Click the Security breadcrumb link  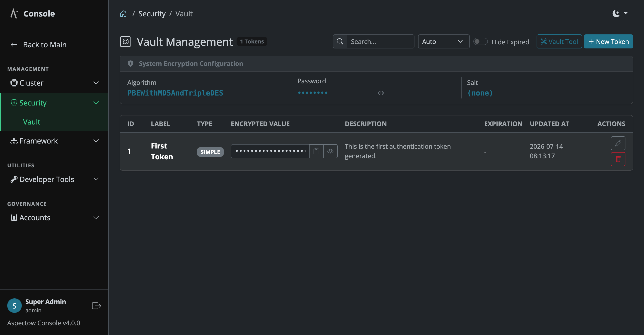(x=152, y=14)
